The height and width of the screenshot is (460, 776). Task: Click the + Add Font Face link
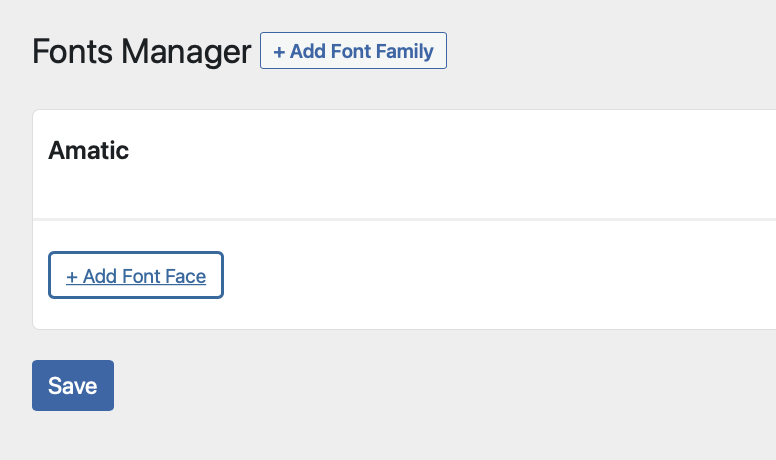click(x=136, y=275)
